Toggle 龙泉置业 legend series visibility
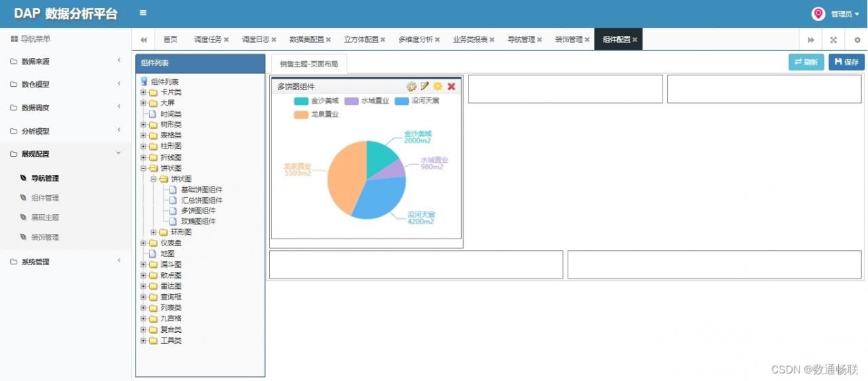 tap(316, 115)
